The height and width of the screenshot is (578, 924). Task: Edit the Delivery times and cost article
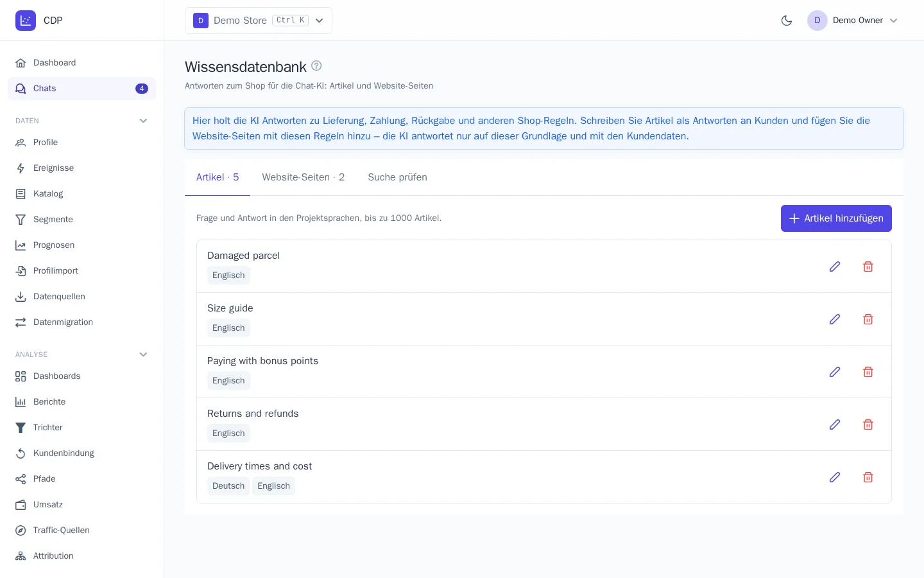pos(835,477)
